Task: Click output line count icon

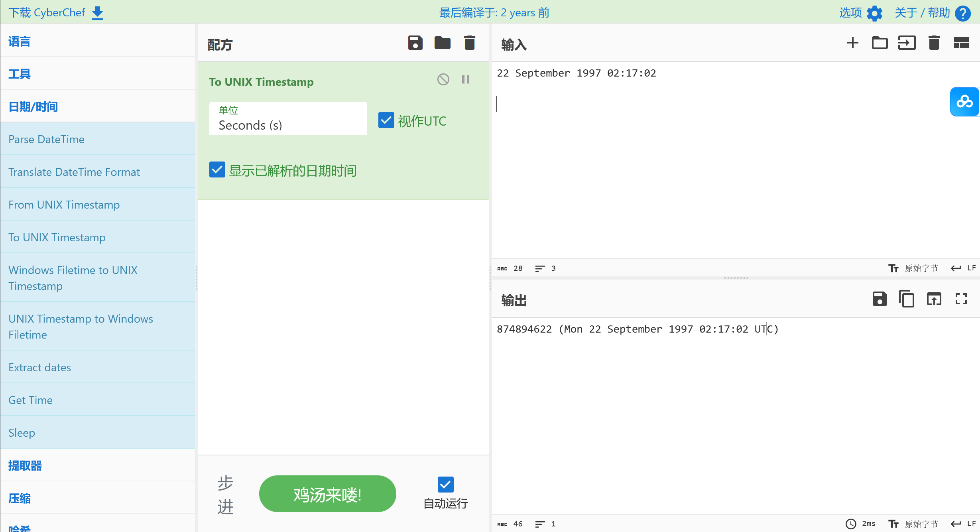Action: pos(540,524)
